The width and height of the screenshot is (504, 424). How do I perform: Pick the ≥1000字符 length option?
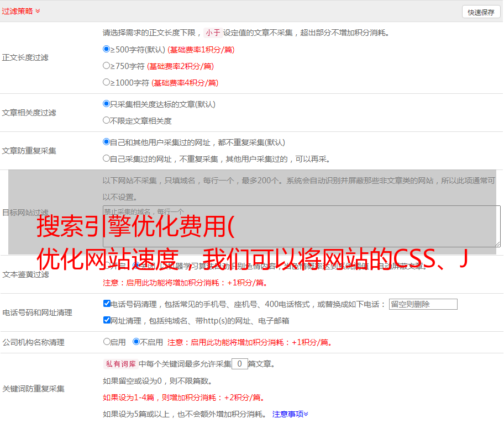click(x=107, y=82)
